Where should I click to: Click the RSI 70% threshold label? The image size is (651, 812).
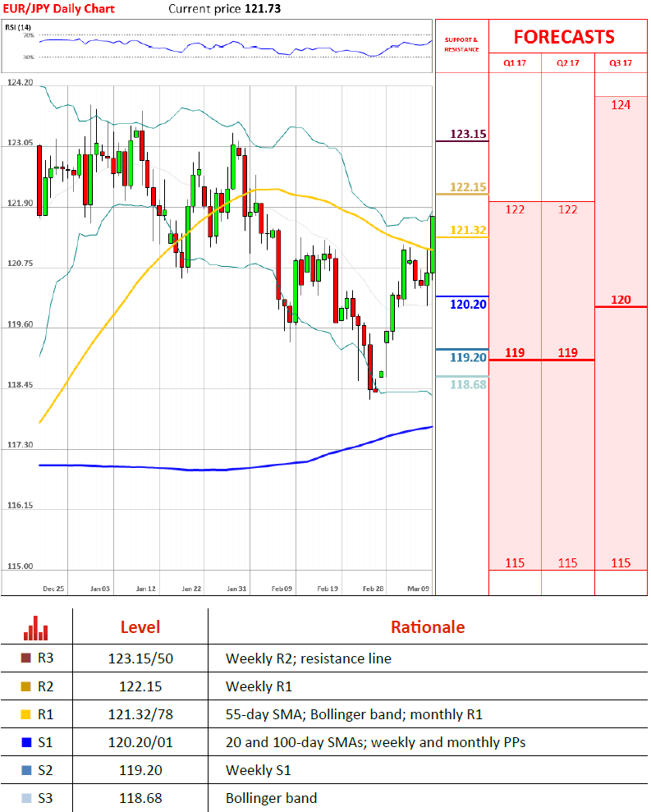coord(29,35)
